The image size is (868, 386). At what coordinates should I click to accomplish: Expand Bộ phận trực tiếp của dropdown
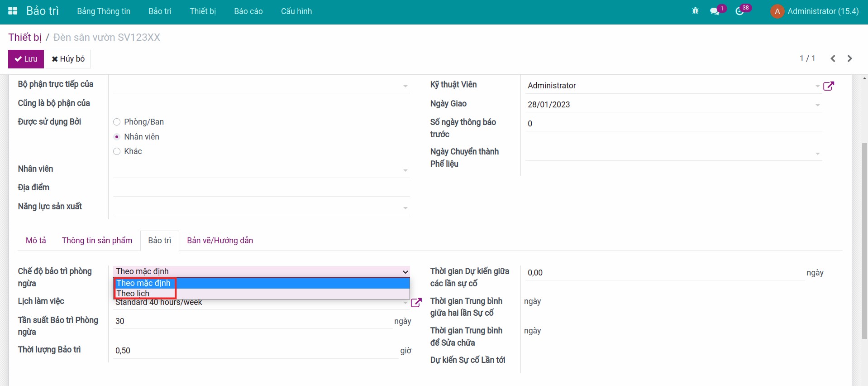[405, 86]
